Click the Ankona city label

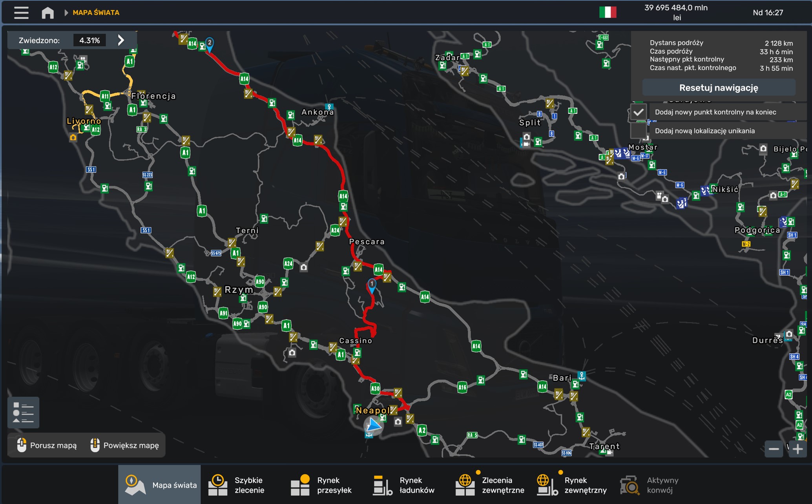[318, 112]
